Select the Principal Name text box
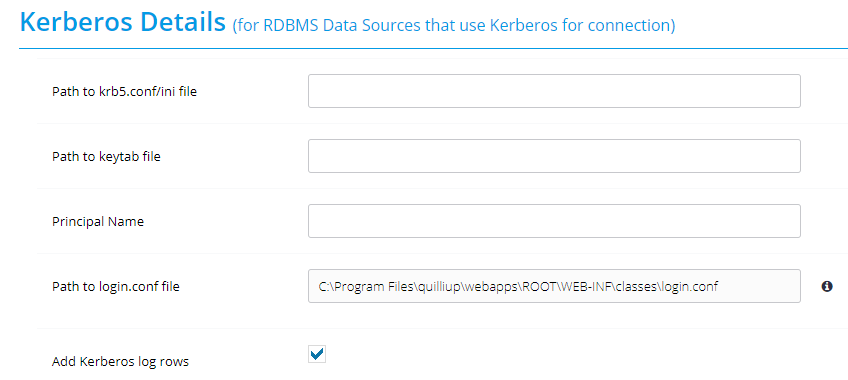 [x=554, y=221]
